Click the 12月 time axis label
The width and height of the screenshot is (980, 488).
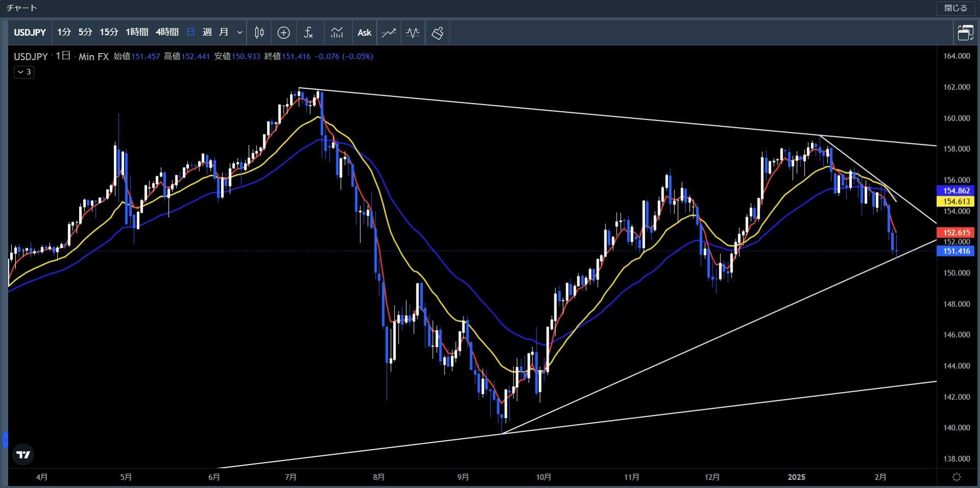(712, 477)
